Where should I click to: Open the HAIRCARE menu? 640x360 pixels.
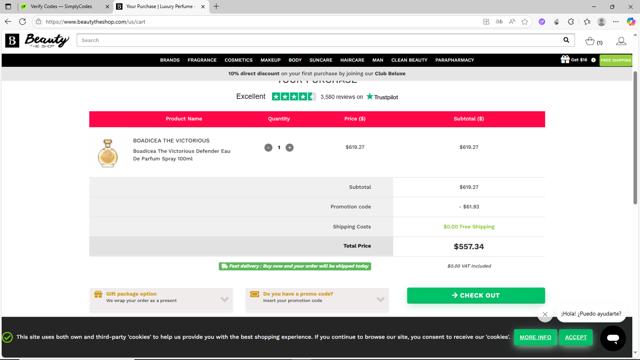pyautogui.click(x=352, y=60)
